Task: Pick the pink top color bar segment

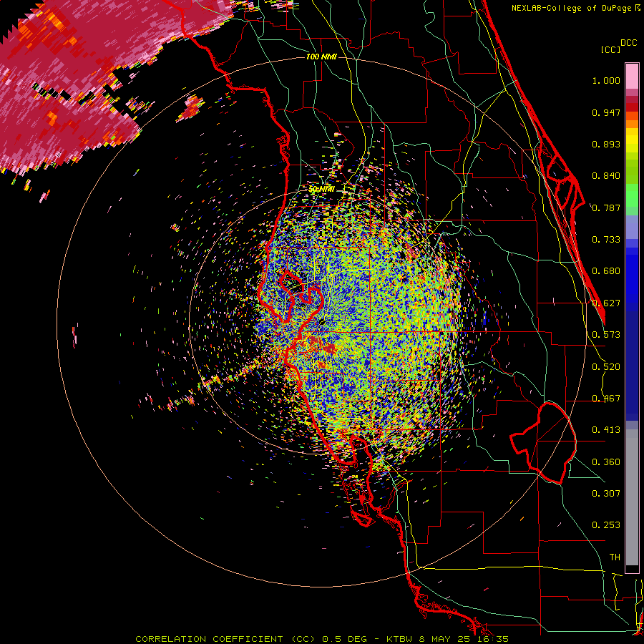Action: click(632, 77)
